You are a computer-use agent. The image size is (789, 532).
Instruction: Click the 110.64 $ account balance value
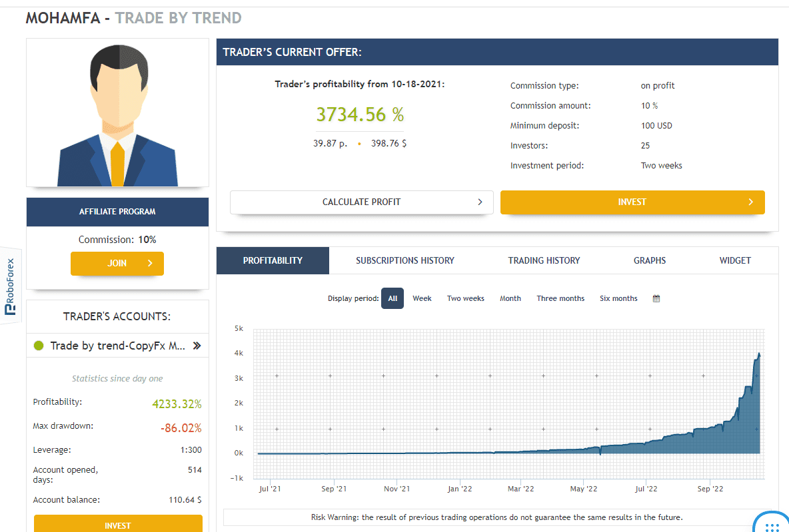click(x=185, y=500)
